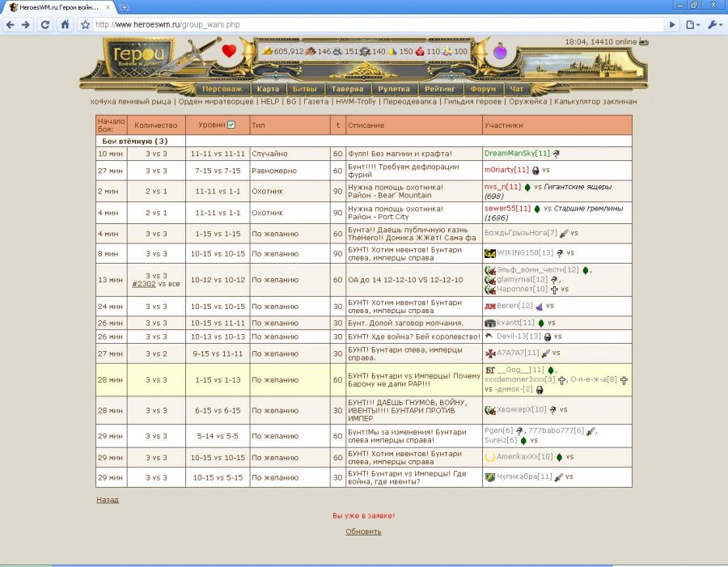Image resolution: width=728 pixels, height=567 pixels.
Task: Open the Персонаж menu
Action: tap(222, 89)
